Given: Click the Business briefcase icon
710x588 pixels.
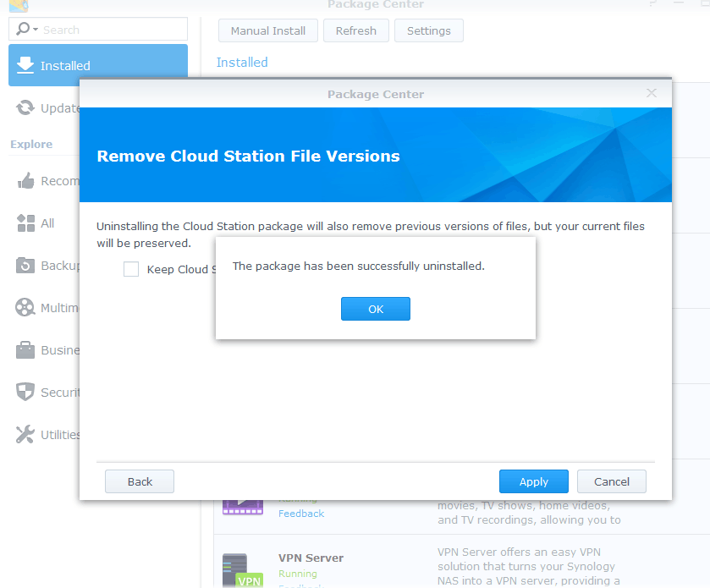Looking at the screenshot, I should tap(25, 349).
